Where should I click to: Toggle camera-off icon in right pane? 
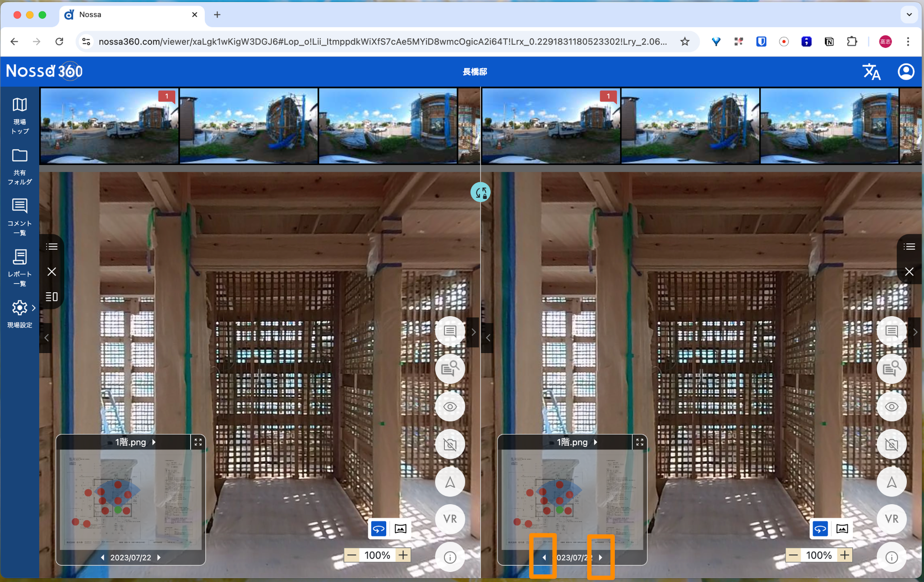[891, 445]
